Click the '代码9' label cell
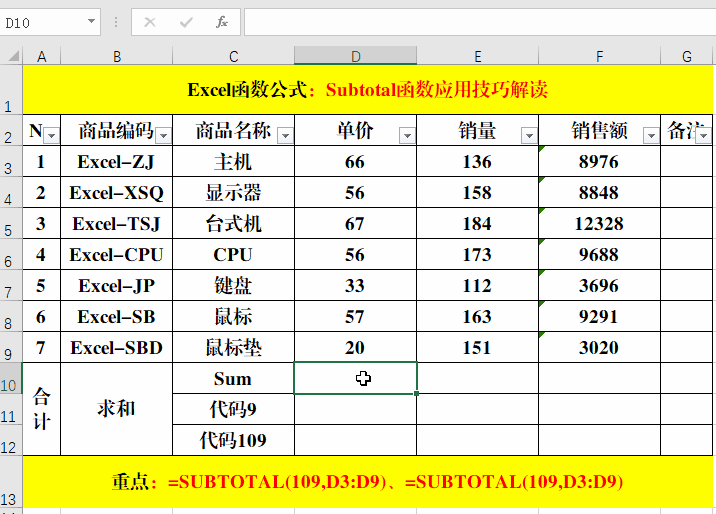Viewport: 716px width, 514px height. tap(233, 409)
